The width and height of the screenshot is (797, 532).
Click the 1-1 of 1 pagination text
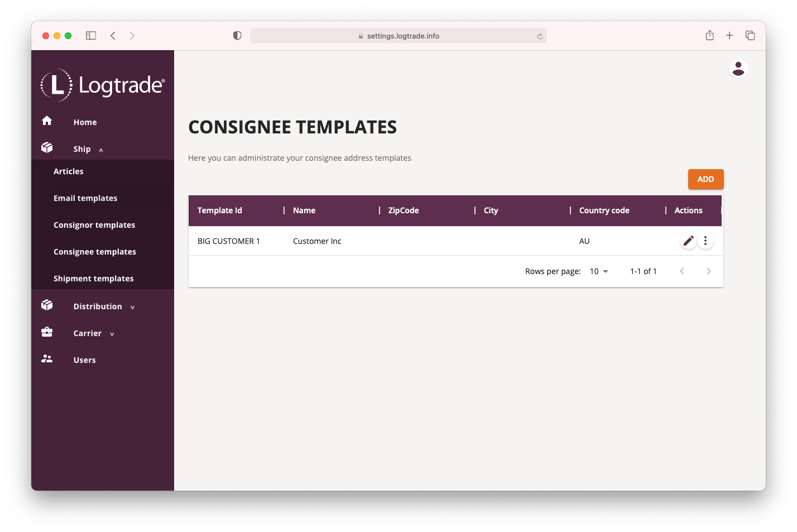[x=644, y=271]
